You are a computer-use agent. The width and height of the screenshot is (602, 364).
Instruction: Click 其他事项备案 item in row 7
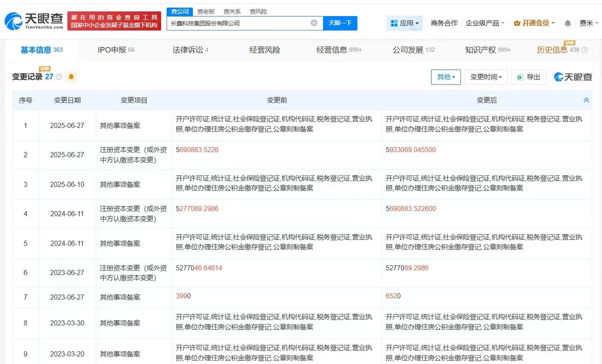point(120,297)
